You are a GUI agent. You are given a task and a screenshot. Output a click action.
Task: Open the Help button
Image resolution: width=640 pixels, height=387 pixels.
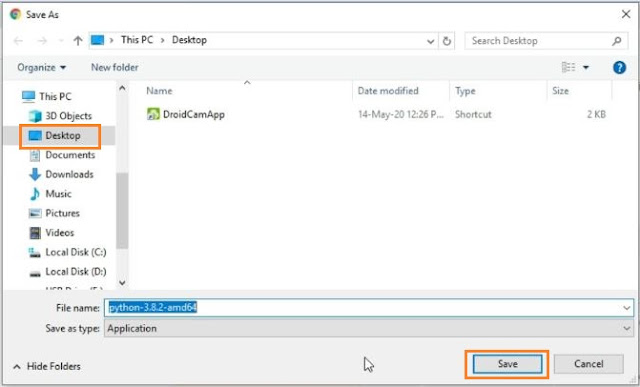pos(619,67)
